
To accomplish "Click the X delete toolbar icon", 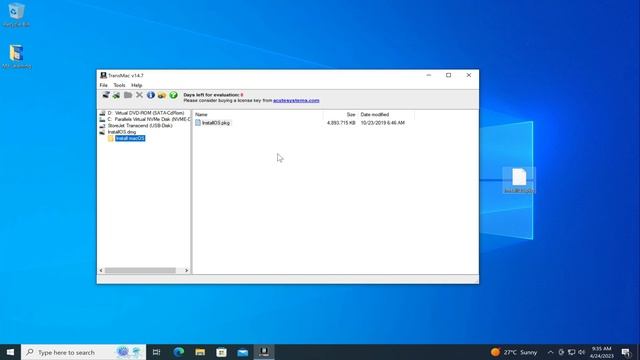I will [x=140, y=95].
